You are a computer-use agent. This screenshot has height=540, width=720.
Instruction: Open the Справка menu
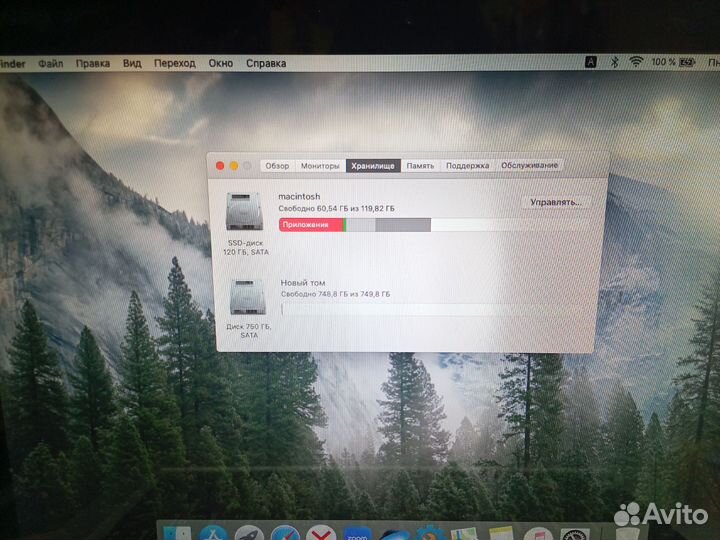(266, 63)
